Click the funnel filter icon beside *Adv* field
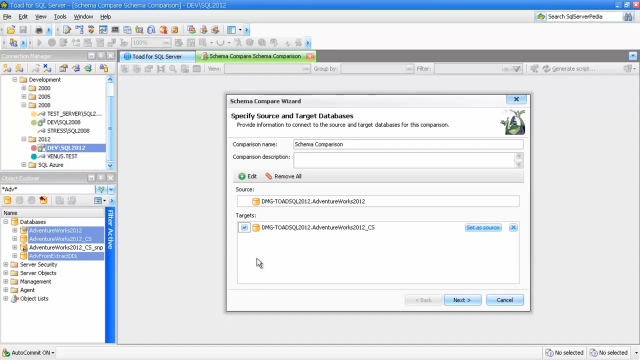 pyautogui.click(x=101, y=189)
